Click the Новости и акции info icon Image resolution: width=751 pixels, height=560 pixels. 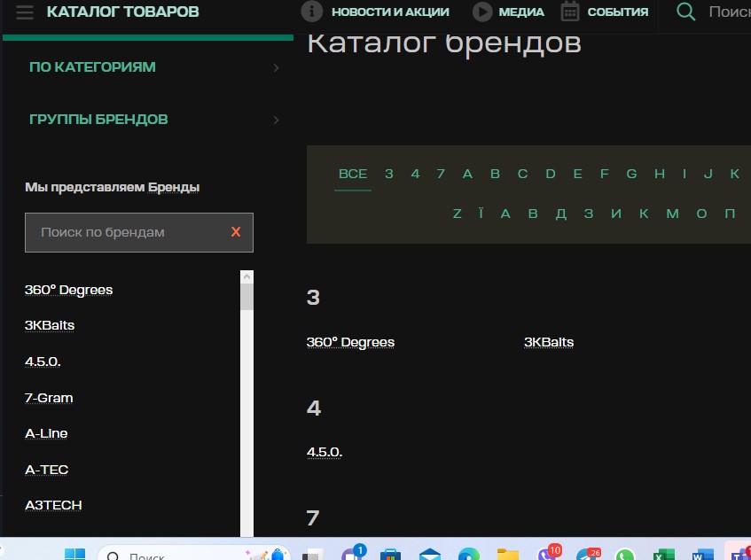312,11
